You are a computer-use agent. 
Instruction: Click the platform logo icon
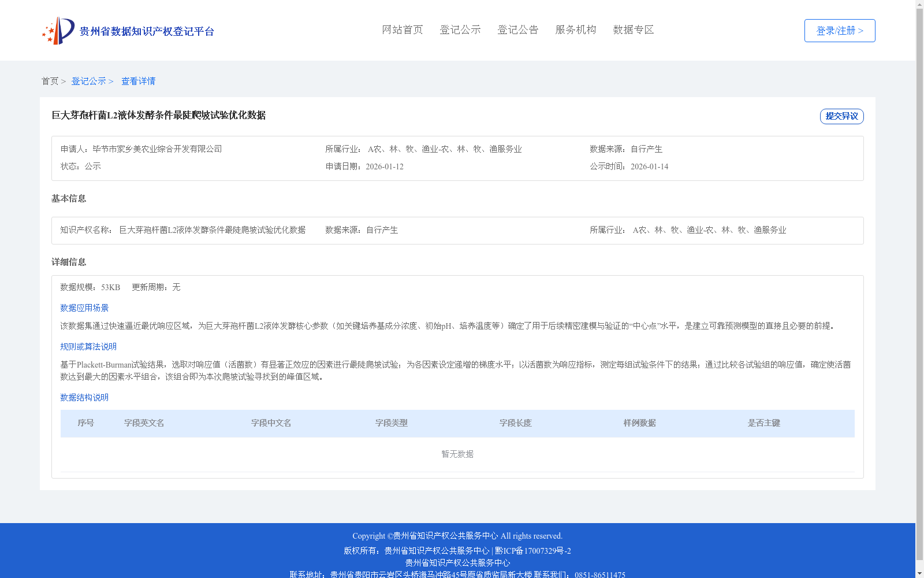58,31
